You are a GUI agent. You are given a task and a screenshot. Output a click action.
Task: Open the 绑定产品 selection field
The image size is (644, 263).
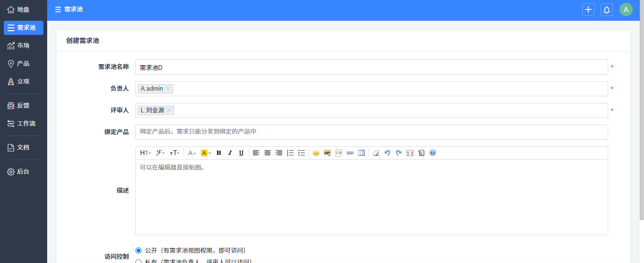point(372,132)
